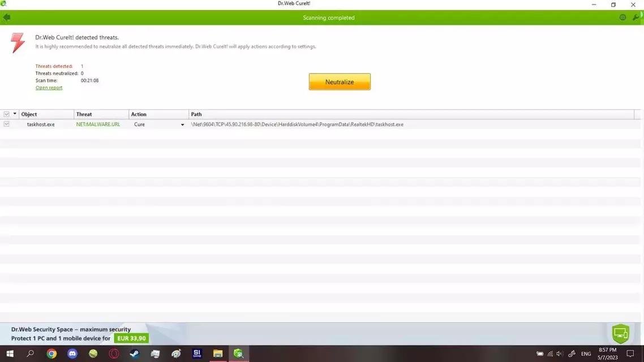Open NET:MALWARE.URL threat link

[98, 124]
